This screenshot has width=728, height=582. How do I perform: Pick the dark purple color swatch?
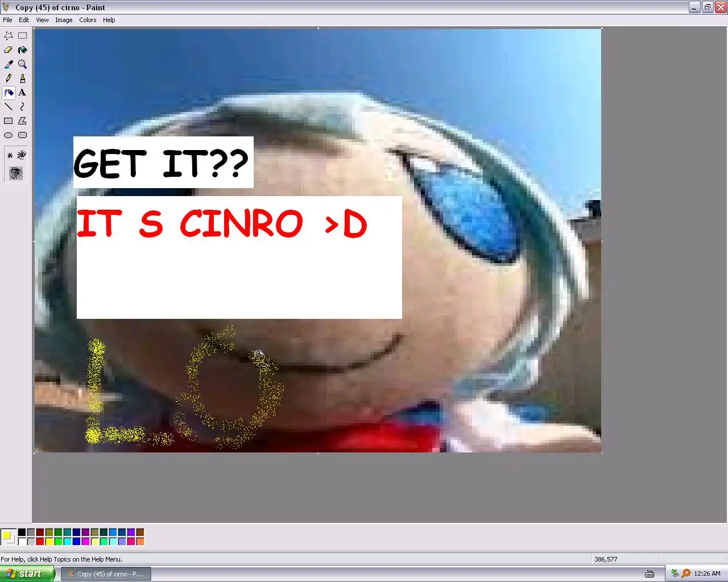[x=85, y=533]
